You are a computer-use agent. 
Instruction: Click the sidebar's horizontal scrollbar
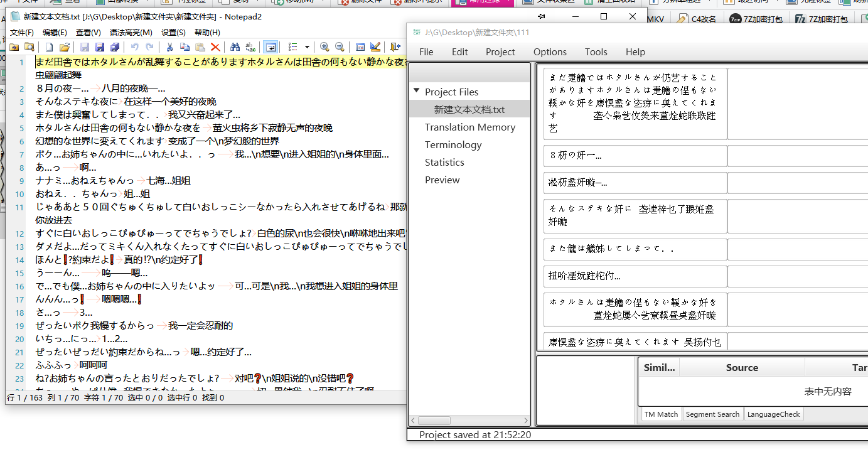tap(434, 420)
